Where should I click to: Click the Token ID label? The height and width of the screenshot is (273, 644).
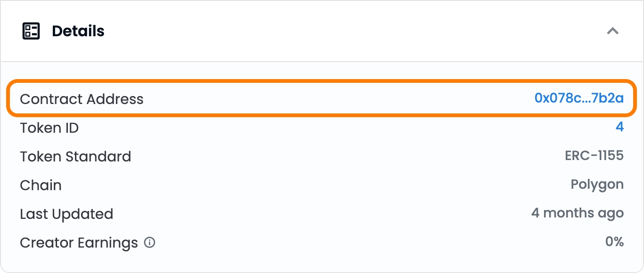pyautogui.click(x=49, y=128)
